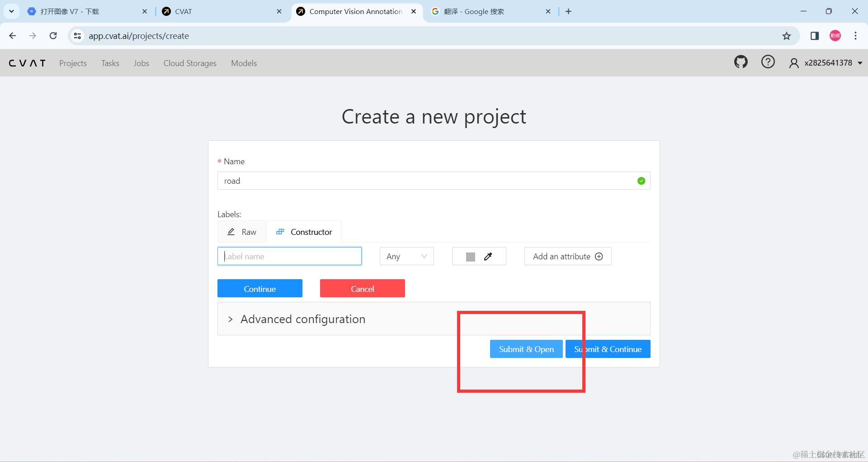Screen dimensions: 868x462
Task: Open a new browser tab
Action: 569,11
